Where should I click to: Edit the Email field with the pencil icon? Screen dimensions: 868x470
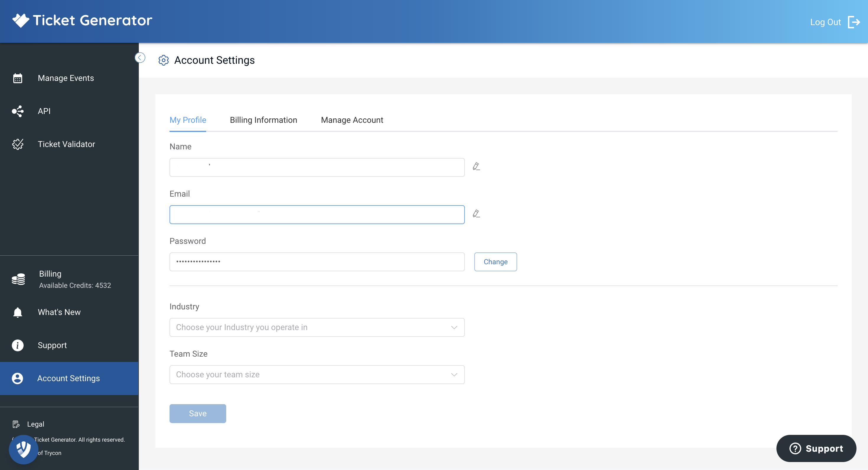coord(476,214)
